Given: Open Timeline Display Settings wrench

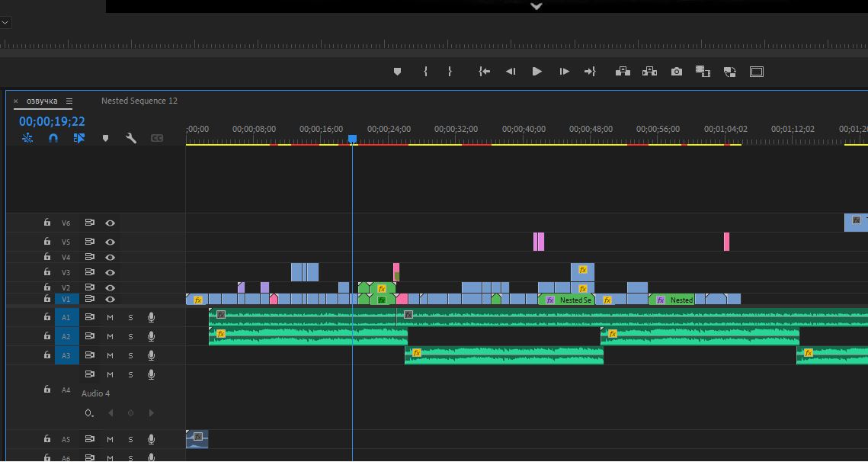Looking at the screenshot, I should [131, 138].
